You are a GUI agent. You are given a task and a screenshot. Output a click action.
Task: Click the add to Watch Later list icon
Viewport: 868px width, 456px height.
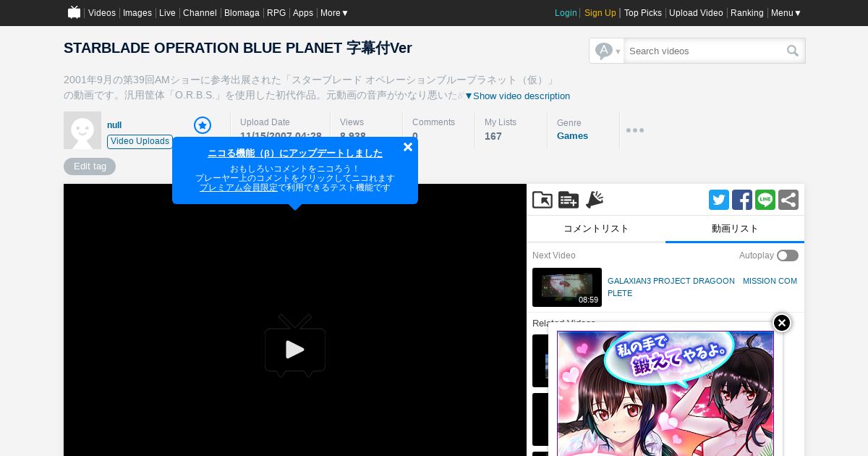click(x=569, y=200)
